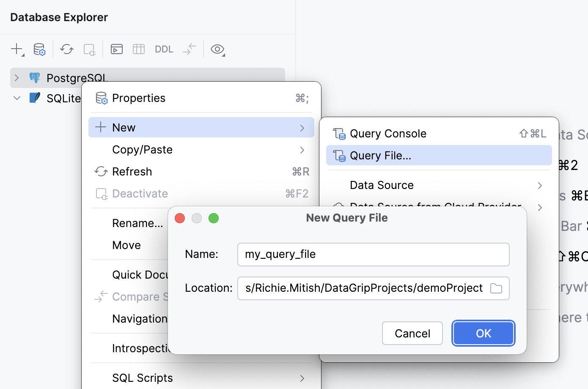Click the Open Table grid toolbar icon
588x389 pixels.
tap(138, 49)
